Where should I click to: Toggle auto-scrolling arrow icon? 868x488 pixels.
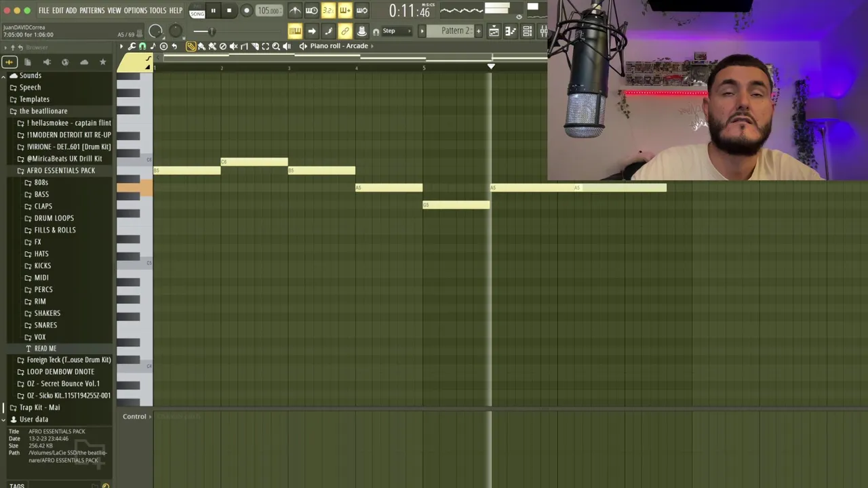[312, 31]
